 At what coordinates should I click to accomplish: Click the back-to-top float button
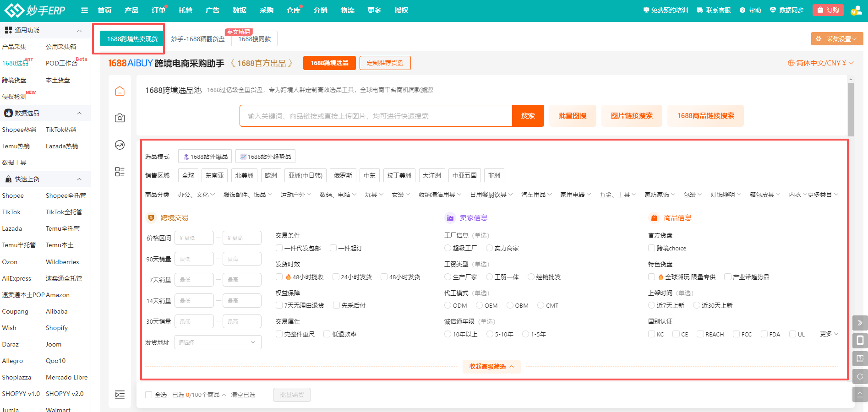860,394
